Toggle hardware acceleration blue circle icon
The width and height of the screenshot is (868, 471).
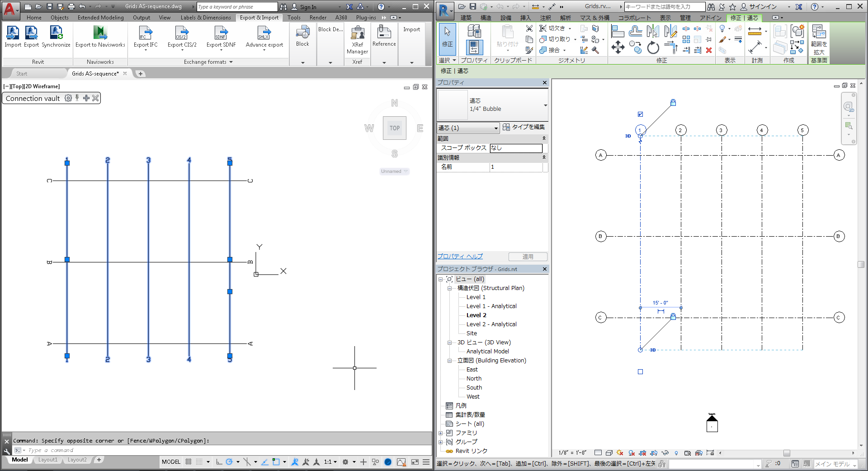(x=388, y=462)
